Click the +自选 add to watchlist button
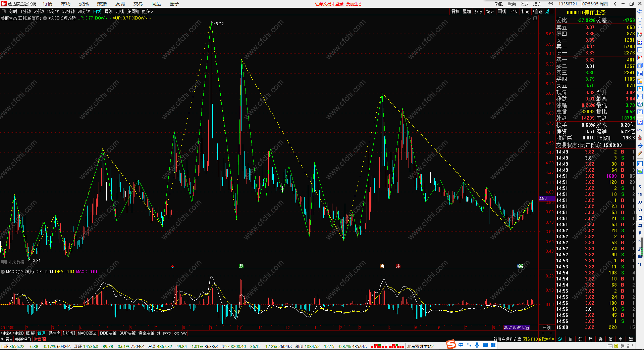 point(538,11)
